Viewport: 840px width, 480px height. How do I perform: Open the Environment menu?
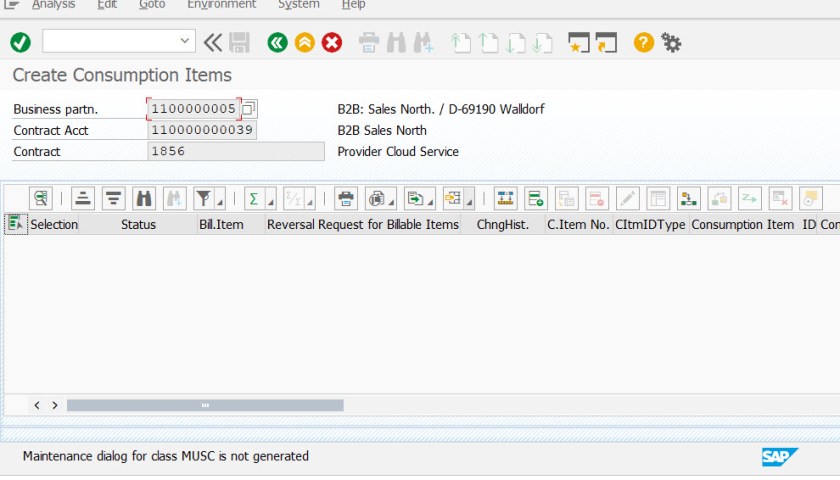pyautogui.click(x=221, y=5)
